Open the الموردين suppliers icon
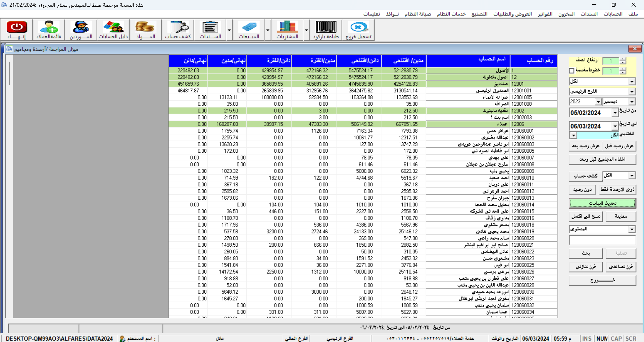This screenshot has height=342, width=644. [x=81, y=30]
